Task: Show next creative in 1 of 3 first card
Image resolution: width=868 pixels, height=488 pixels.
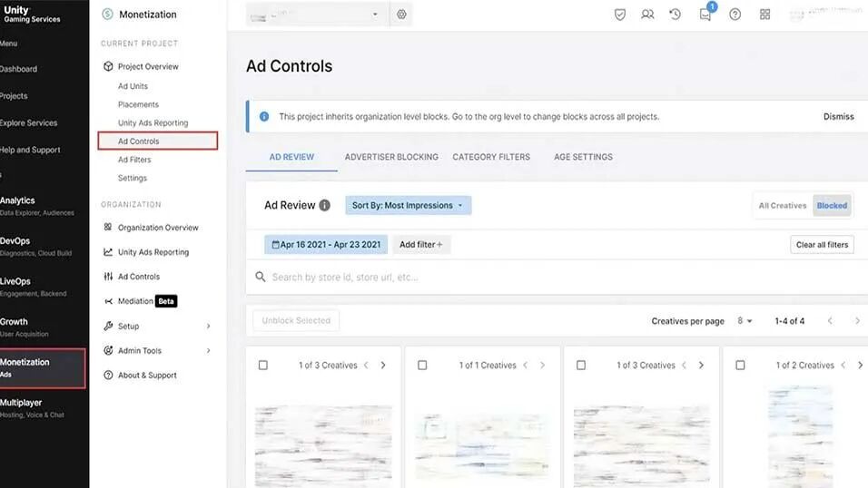Action: [x=383, y=366]
